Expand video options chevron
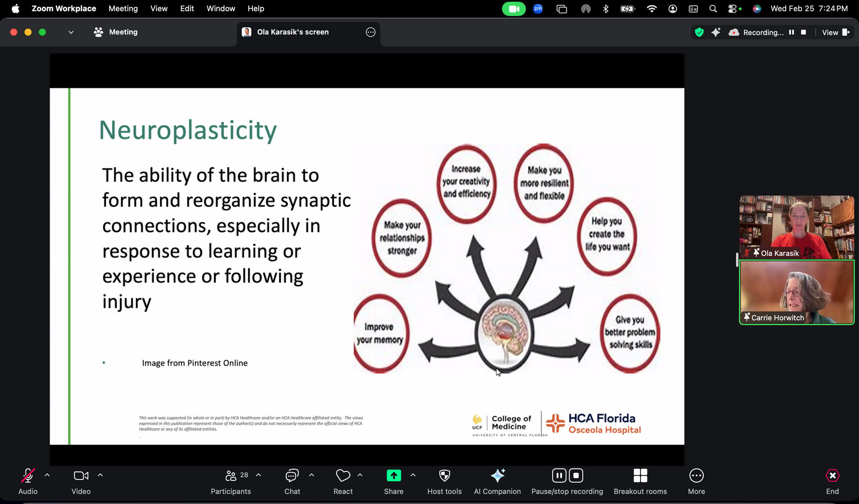 [x=100, y=475]
